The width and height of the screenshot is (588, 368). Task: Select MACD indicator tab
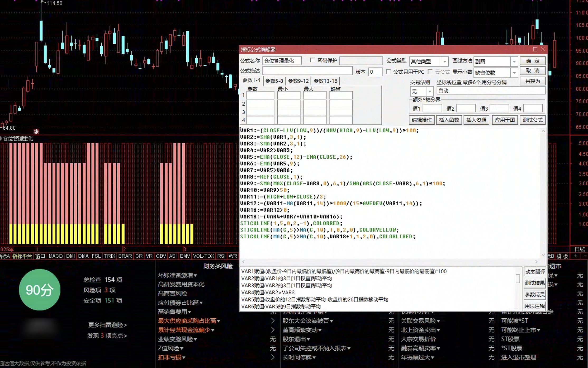(56, 256)
